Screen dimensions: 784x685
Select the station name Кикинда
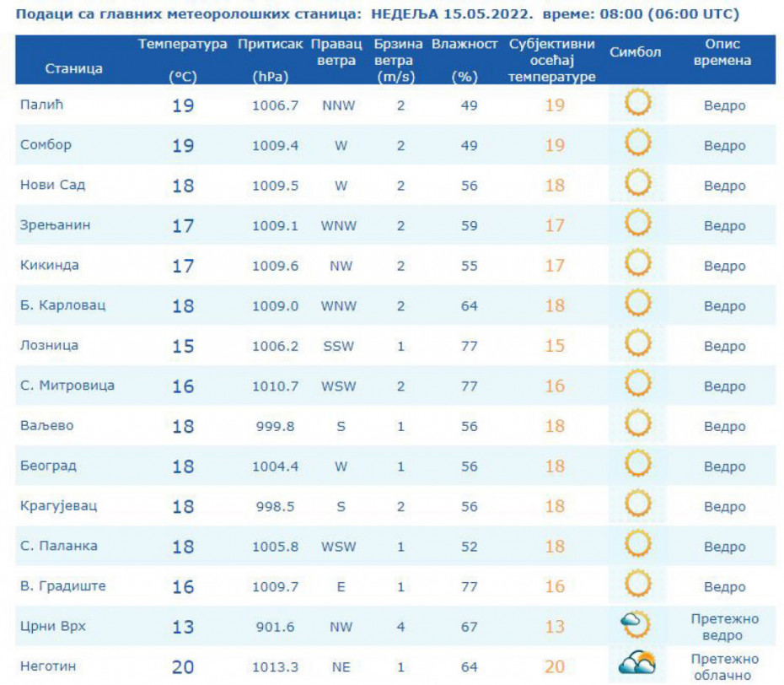tap(50, 265)
